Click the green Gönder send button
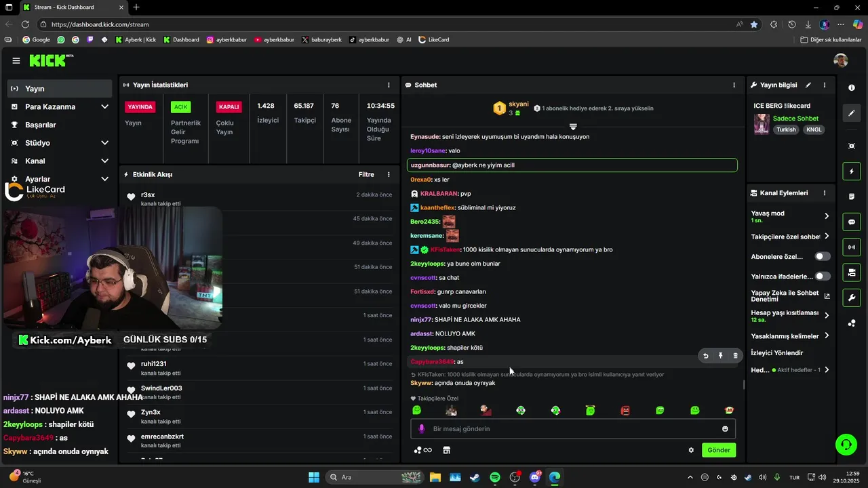Screen dimensions: 868x488 click(x=719, y=450)
